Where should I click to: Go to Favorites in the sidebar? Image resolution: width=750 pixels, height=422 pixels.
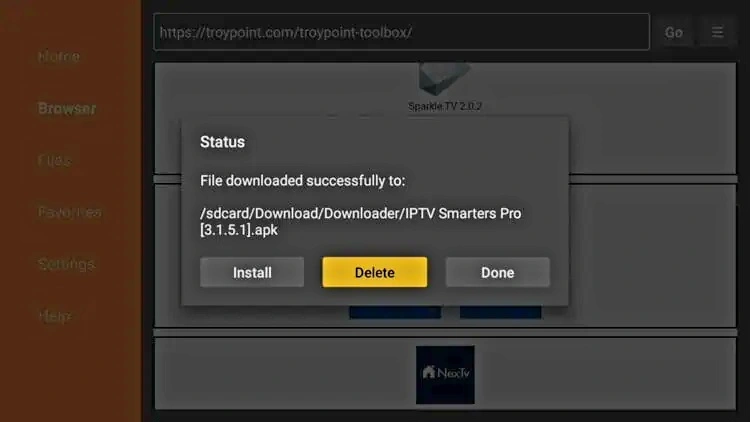[x=70, y=212]
